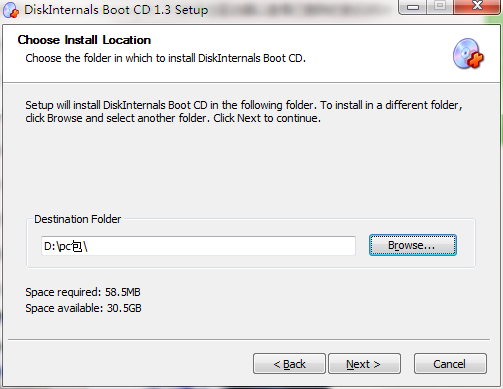Viewport: 503px width, 389px height.
Task: Continue installation with Next >
Action: 364,364
